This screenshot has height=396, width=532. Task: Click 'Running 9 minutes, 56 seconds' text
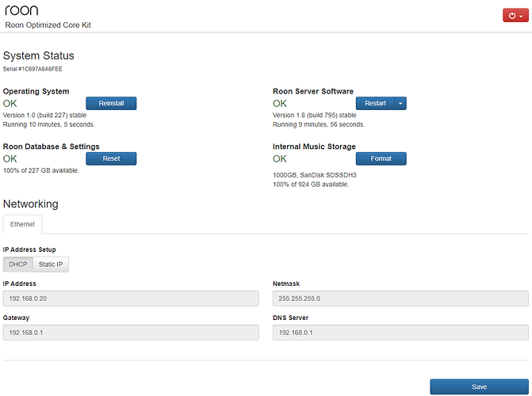pos(319,125)
